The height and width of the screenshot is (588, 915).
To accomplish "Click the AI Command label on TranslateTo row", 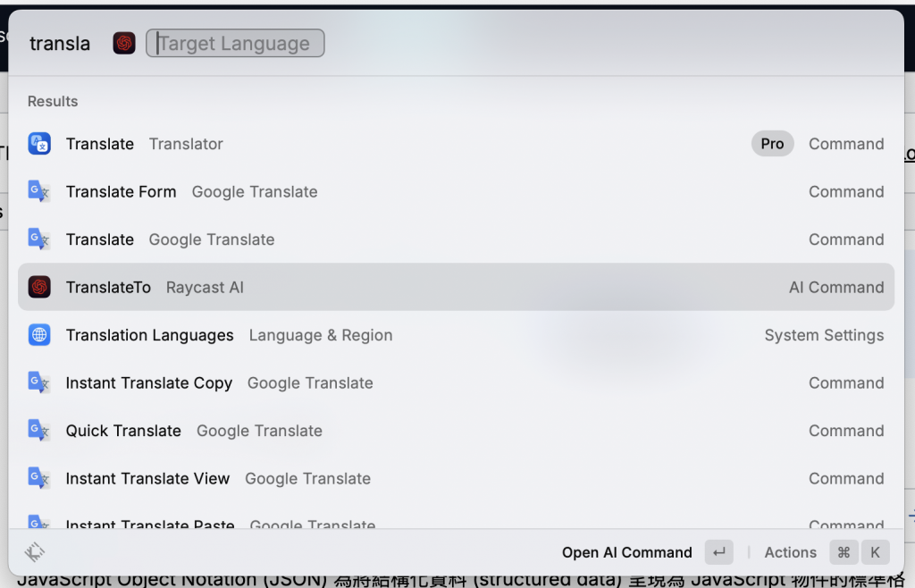I will tap(836, 287).
